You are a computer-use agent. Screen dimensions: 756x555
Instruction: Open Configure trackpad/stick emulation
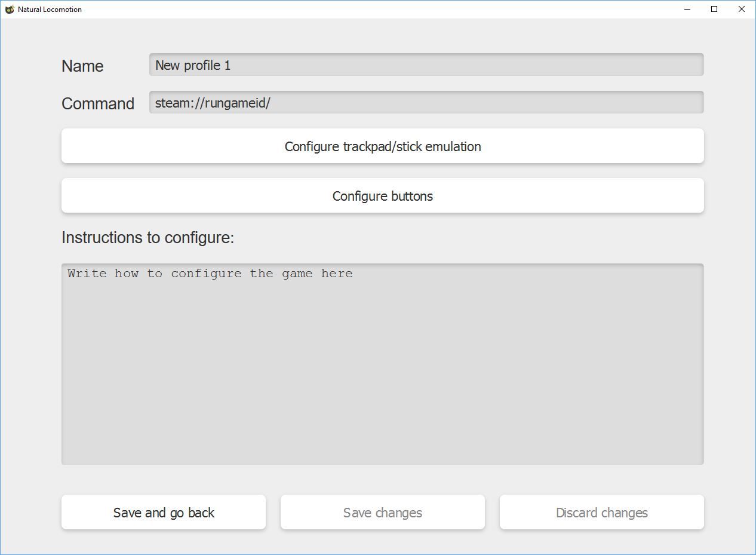tap(383, 146)
